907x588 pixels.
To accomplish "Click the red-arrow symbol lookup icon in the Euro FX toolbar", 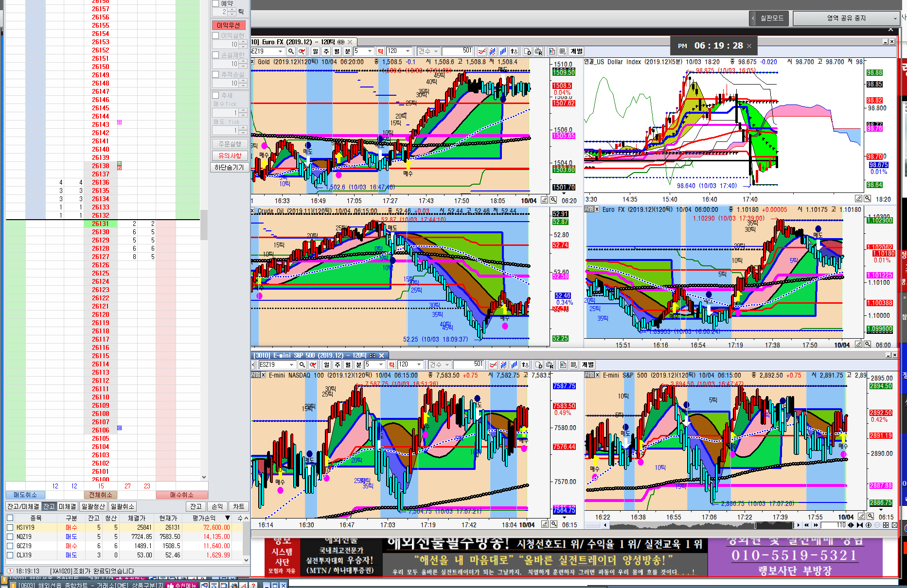I will coord(302,52).
